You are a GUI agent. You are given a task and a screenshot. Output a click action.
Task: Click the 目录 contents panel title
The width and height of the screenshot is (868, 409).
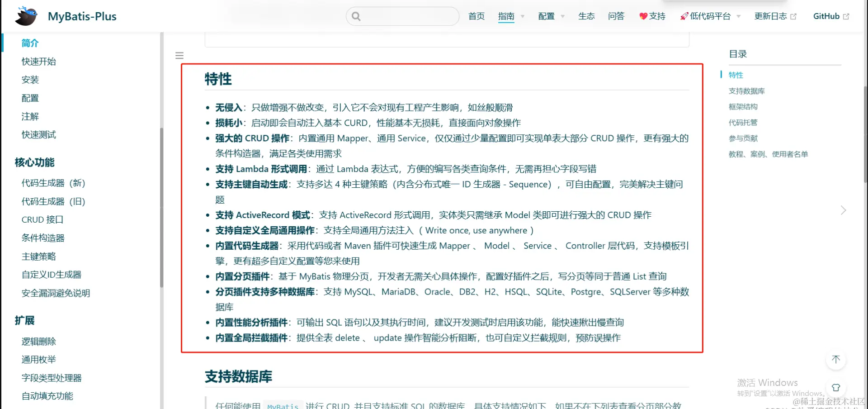pyautogui.click(x=738, y=54)
